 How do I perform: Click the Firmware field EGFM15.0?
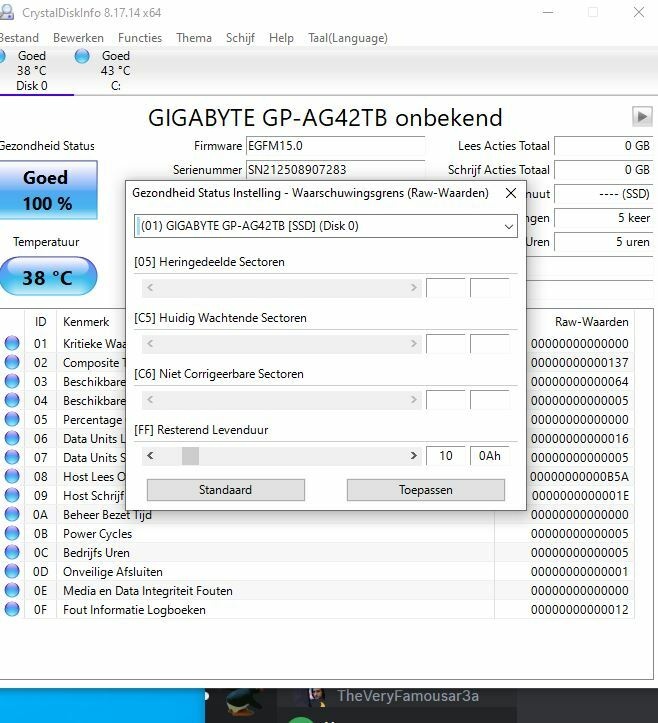(x=335, y=146)
